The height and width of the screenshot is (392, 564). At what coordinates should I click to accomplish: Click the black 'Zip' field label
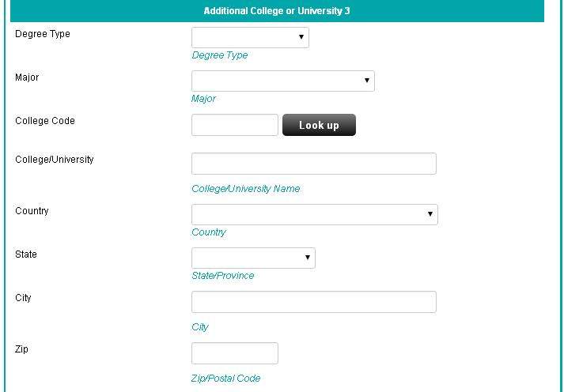(21, 349)
